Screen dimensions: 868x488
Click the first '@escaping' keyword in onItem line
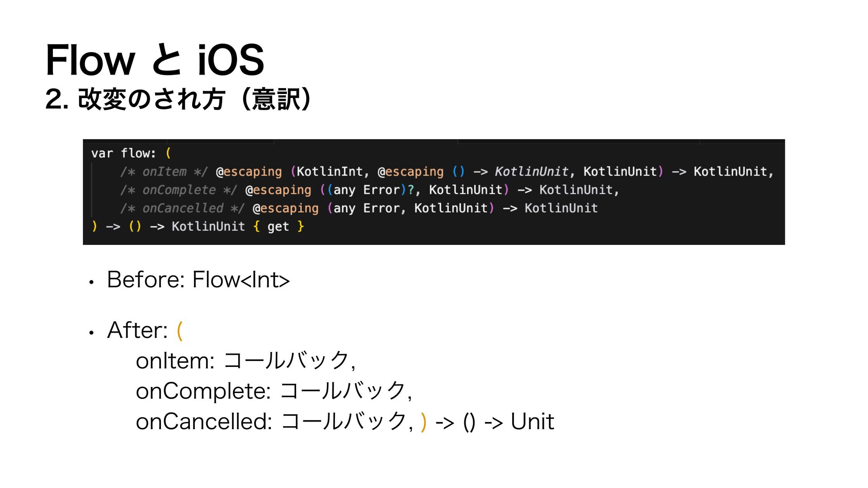249,172
